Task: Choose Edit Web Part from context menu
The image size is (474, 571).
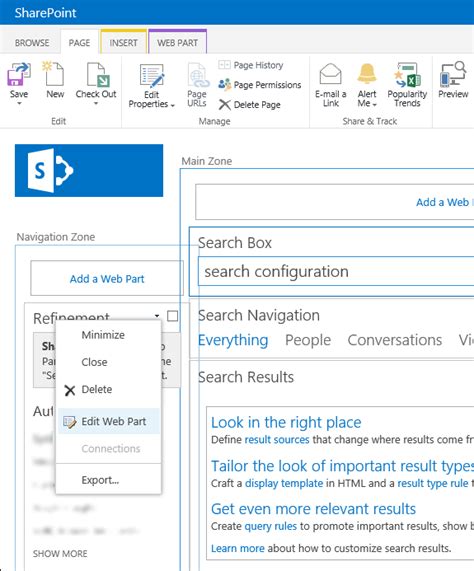Action: (109, 421)
